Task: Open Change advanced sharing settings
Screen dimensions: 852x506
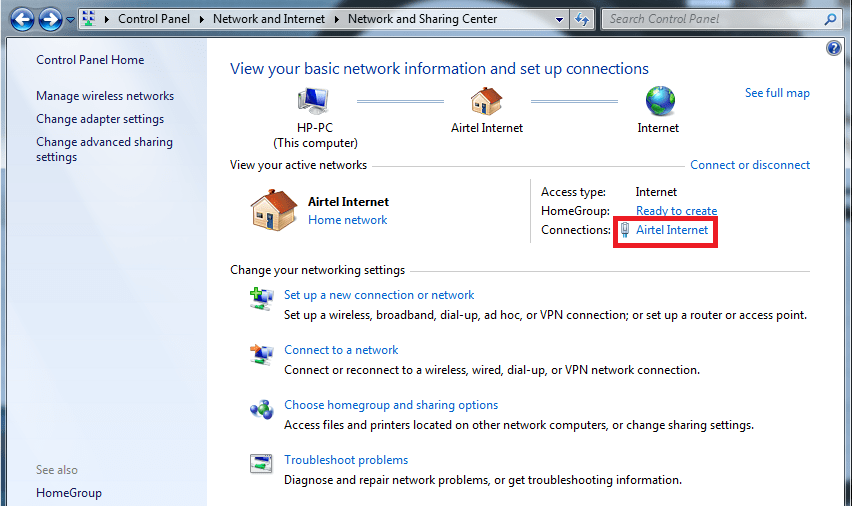Action: pos(104,149)
